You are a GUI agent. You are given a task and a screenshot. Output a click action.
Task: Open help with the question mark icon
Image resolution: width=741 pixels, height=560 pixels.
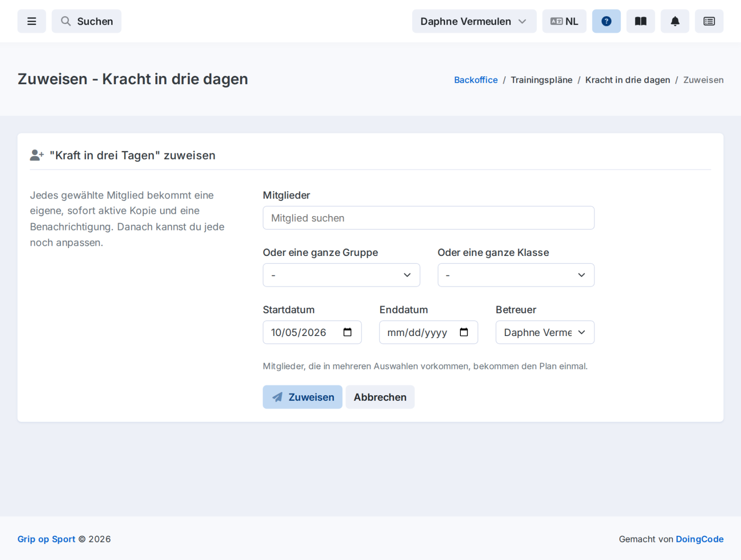tap(606, 21)
